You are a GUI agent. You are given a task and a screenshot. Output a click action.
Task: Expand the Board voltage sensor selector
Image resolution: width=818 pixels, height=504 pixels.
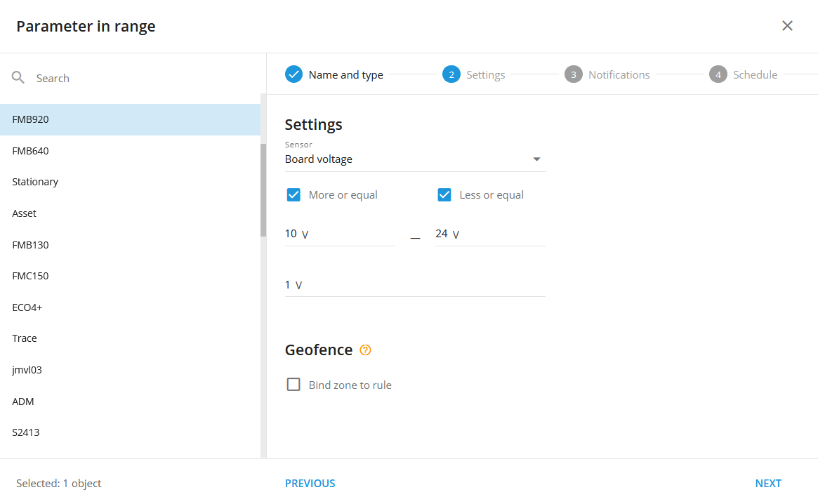[407, 159]
